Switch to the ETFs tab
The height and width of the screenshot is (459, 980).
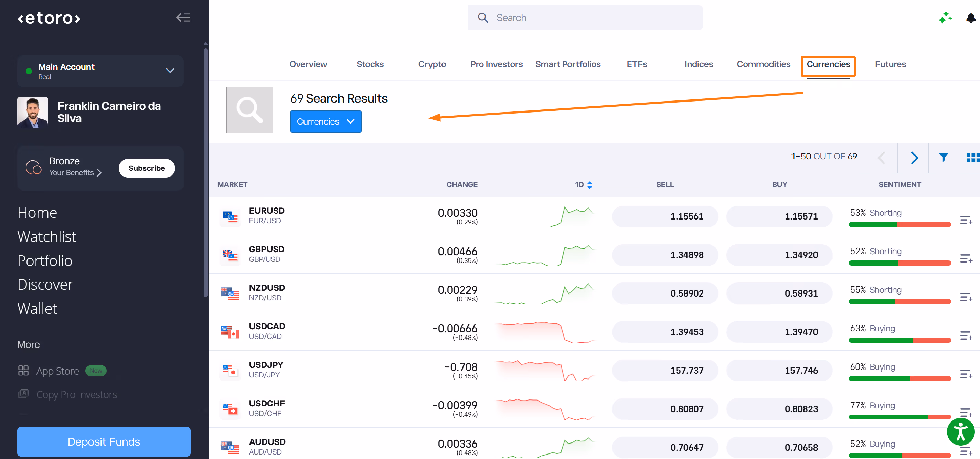637,64
